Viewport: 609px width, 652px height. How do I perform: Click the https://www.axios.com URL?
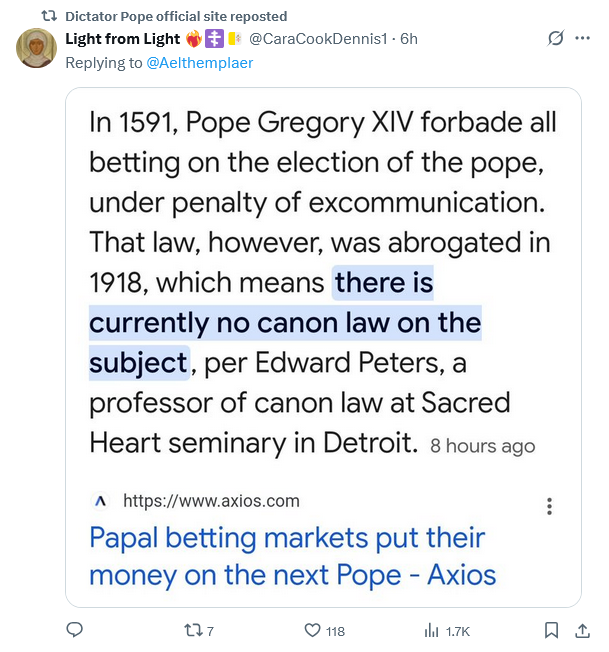pyautogui.click(x=211, y=501)
